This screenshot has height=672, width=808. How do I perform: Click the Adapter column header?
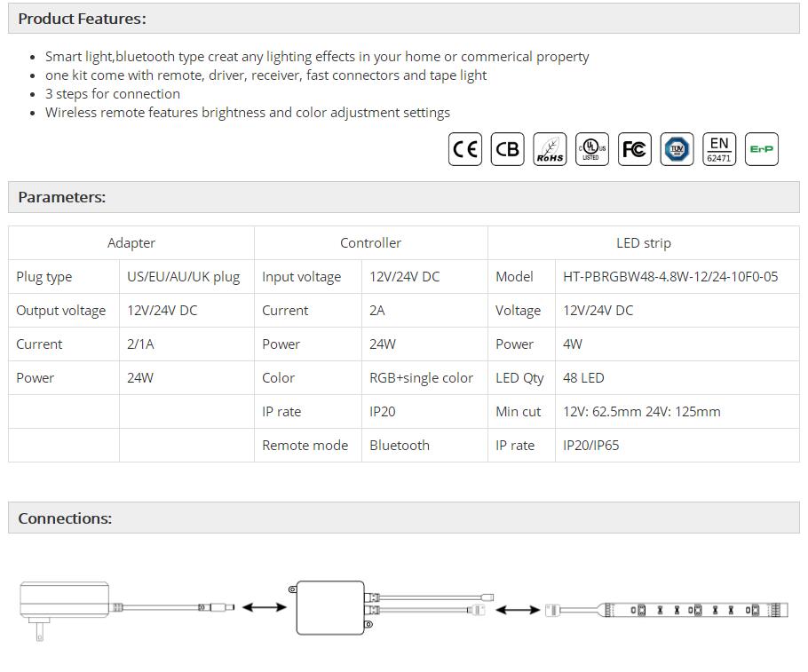pyautogui.click(x=131, y=242)
